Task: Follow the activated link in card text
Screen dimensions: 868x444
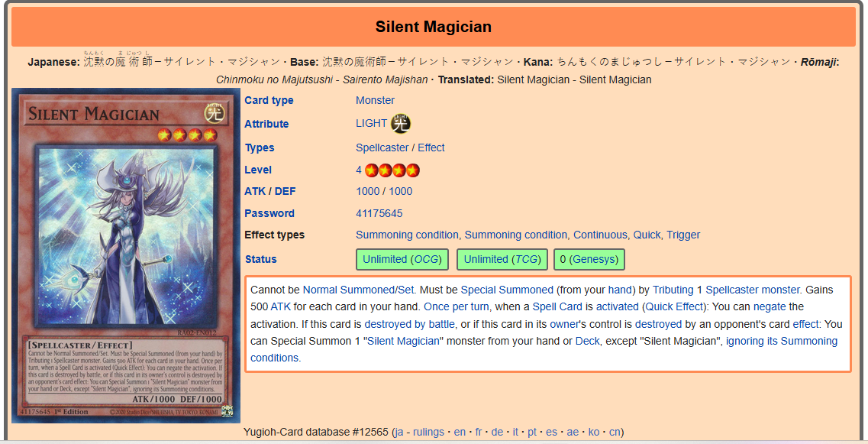Action: 618,306
